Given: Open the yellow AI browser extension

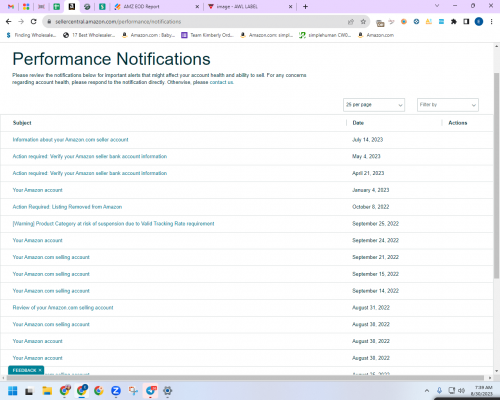Looking at the screenshot, I should [429, 22].
